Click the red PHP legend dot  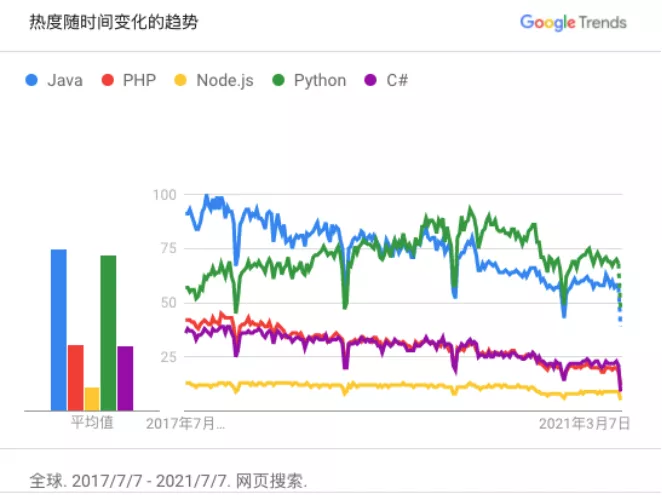(x=108, y=80)
